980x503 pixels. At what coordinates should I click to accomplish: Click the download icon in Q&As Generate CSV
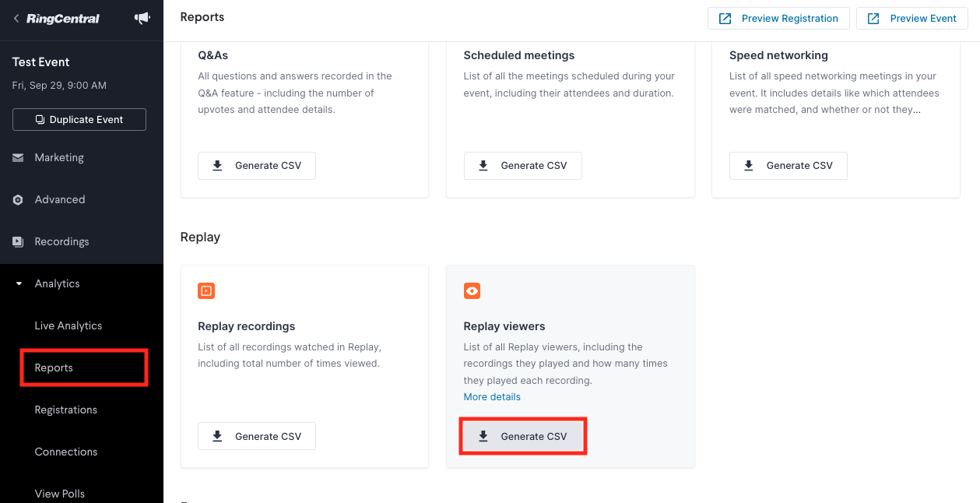(x=218, y=165)
